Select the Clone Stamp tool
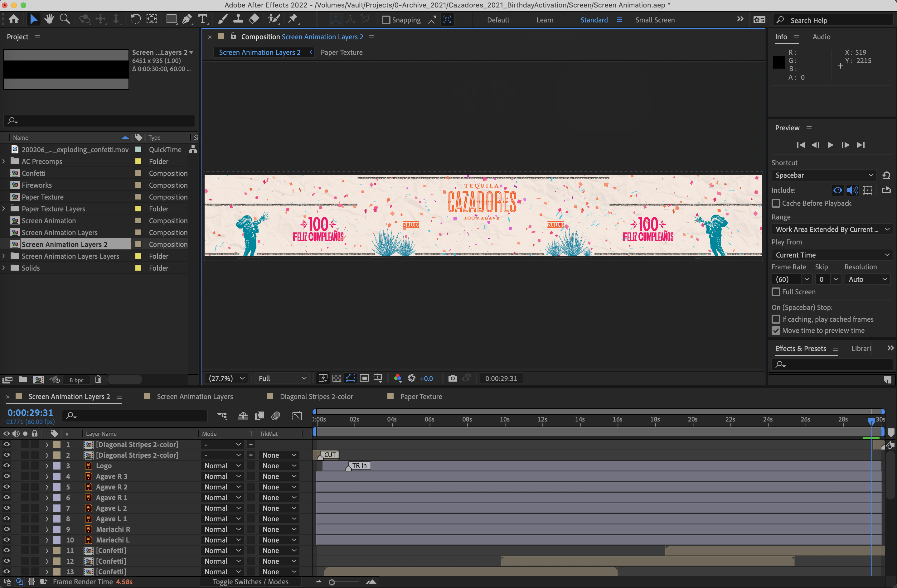The width and height of the screenshot is (897, 588). pyautogui.click(x=238, y=19)
